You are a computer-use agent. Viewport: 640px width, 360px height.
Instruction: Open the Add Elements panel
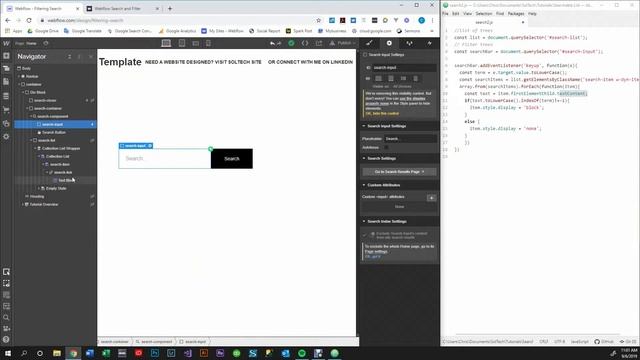(6, 56)
